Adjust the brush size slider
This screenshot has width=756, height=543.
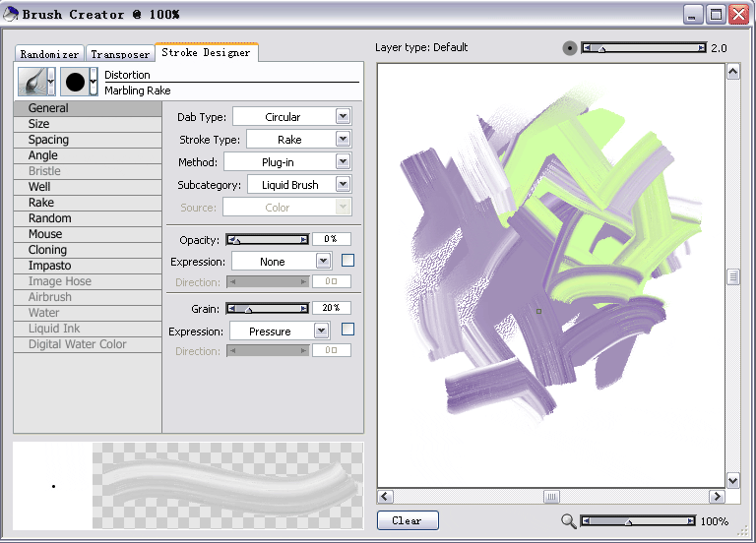[x=644, y=48]
